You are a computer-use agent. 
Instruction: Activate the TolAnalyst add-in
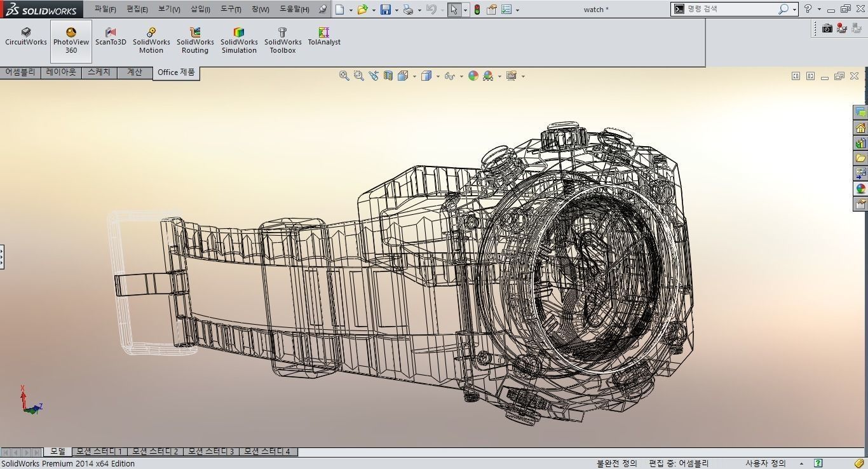(324, 37)
